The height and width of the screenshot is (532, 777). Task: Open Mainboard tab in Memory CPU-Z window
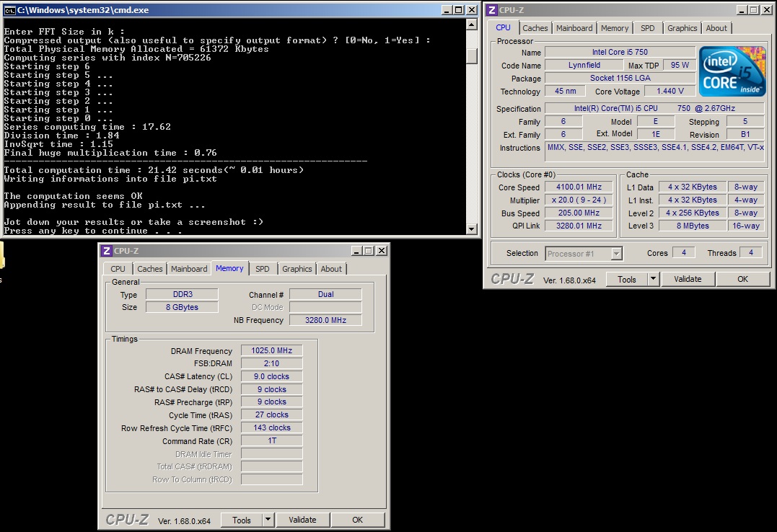tap(189, 269)
